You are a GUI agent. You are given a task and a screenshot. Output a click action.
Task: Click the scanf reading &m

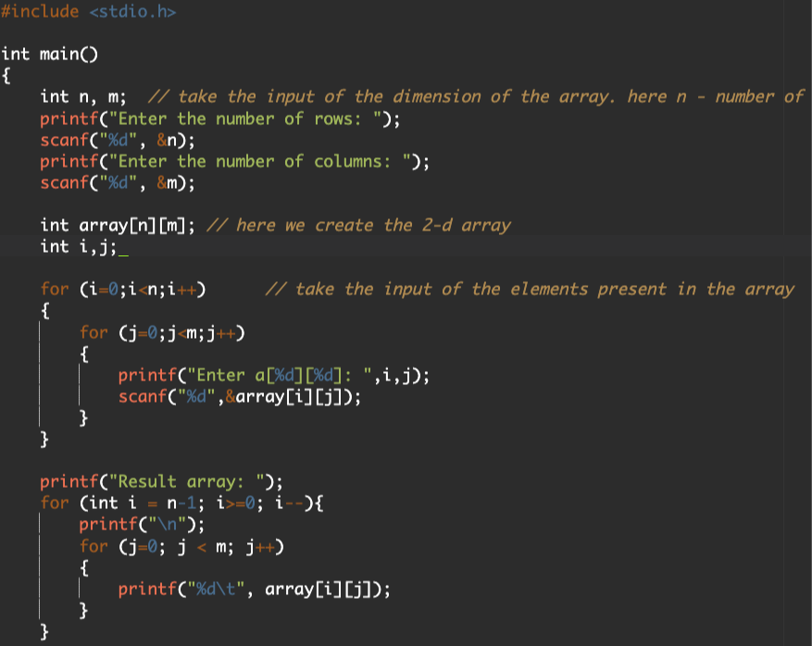pos(116,182)
